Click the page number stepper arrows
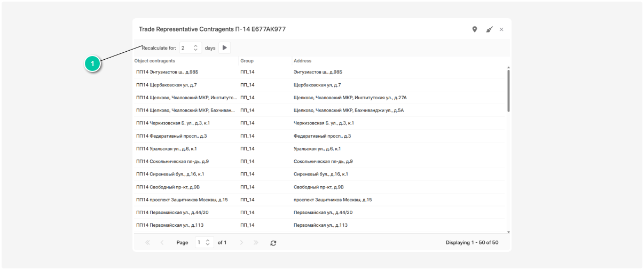The height and width of the screenshot is (270, 644). pos(208,243)
